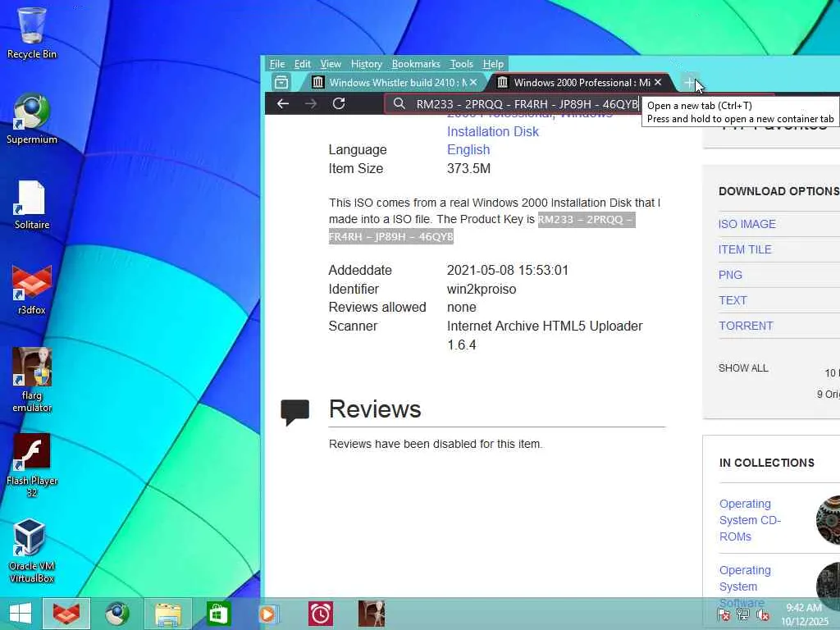Select the Oracle VM VirtualBox desktop icon
This screenshot has width=840, height=630.
click(x=32, y=550)
